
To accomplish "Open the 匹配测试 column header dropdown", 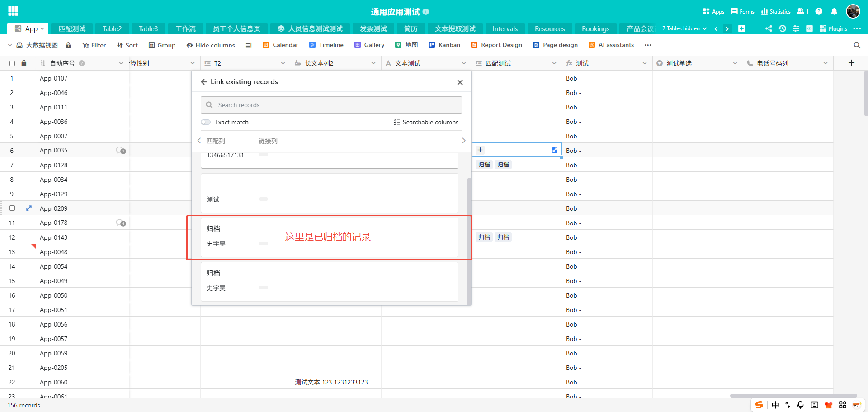I will [x=554, y=63].
